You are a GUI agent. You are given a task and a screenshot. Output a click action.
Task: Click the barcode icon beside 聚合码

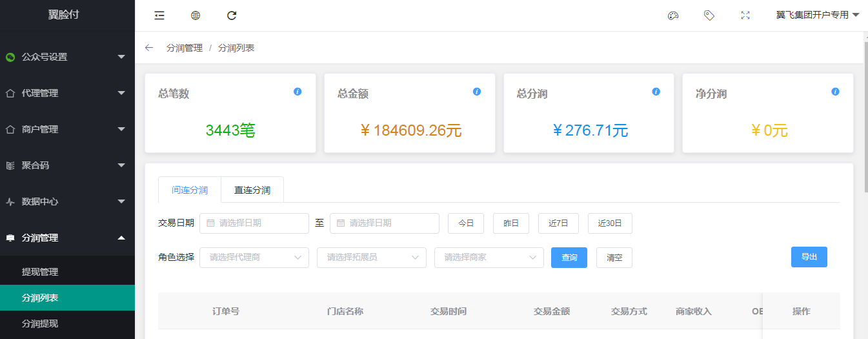(x=10, y=165)
